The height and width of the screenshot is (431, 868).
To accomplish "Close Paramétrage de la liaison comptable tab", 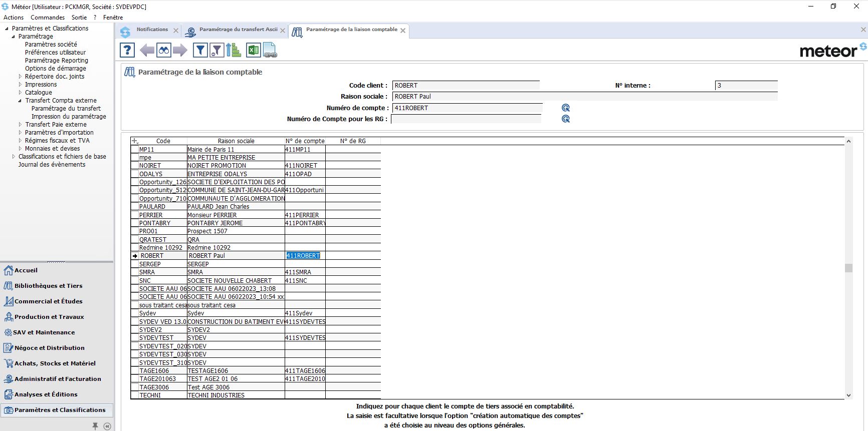I will coord(403,31).
